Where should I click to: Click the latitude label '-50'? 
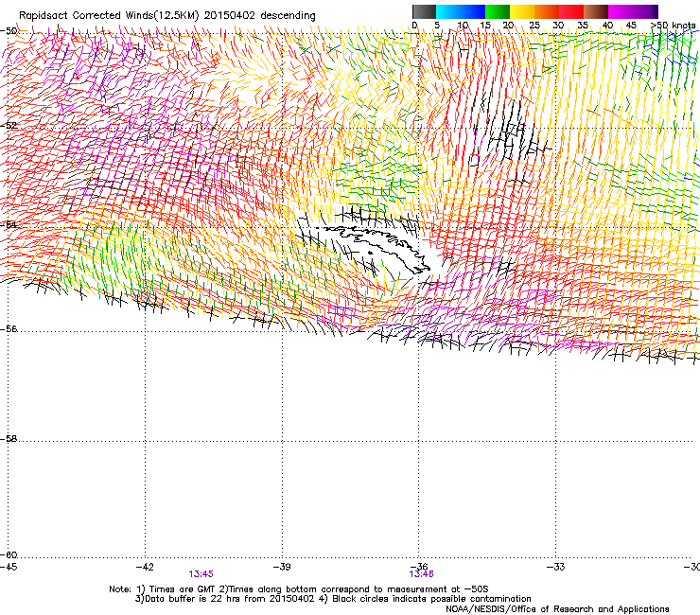click(9, 31)
